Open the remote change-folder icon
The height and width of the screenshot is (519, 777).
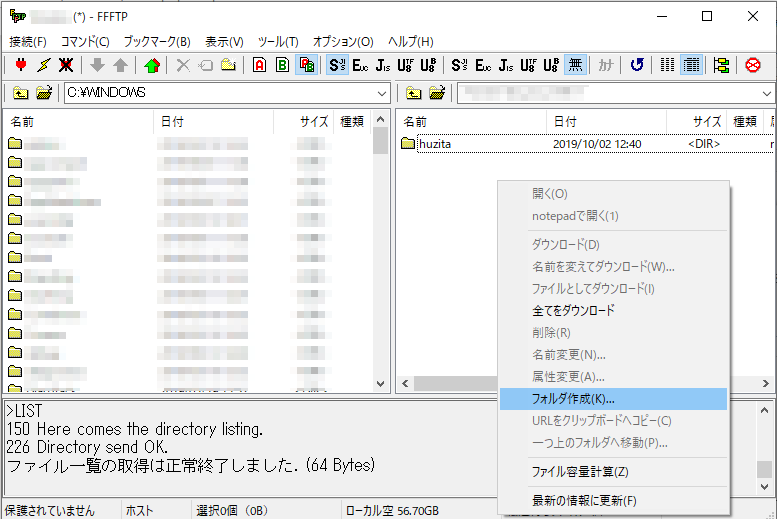point(437,93)
